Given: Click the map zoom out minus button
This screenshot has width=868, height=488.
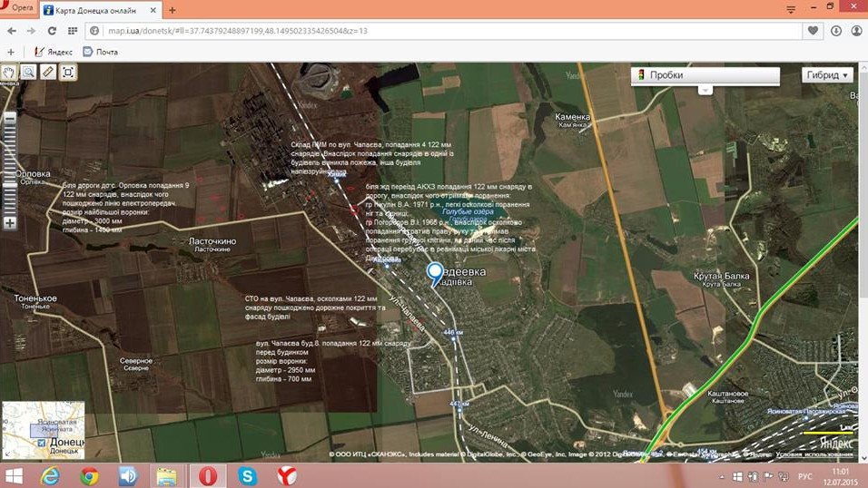Looking at the screenshot, I should (x=10, y=119).
